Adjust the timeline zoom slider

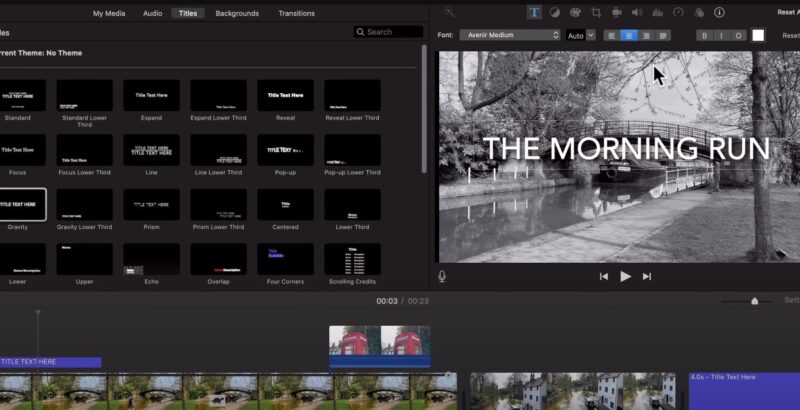[754, 301]
